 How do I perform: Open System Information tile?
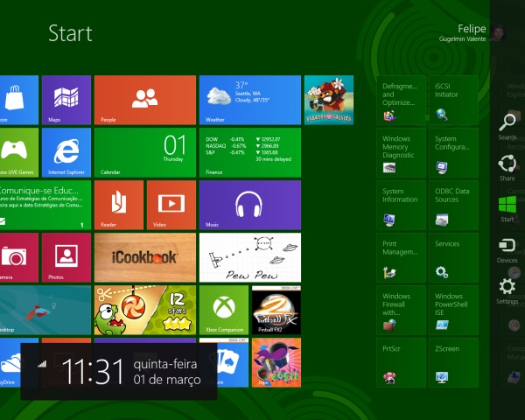(401, 205)
